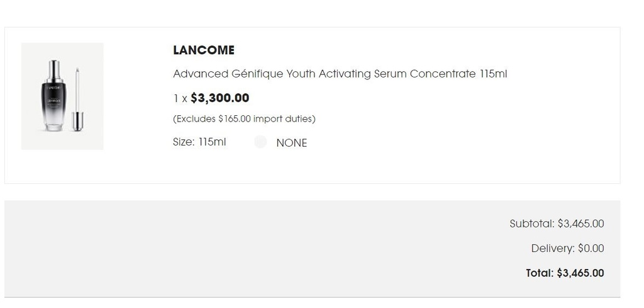
Task: Click the Subtotal label in summary
Action: (x=532, y=224)
